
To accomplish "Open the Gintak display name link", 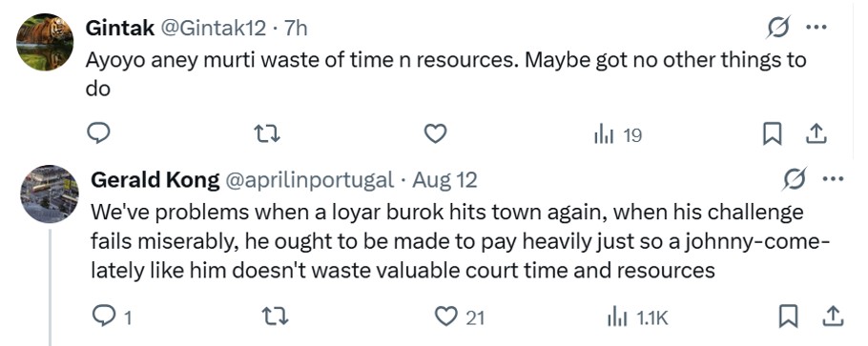I will 120,28.
